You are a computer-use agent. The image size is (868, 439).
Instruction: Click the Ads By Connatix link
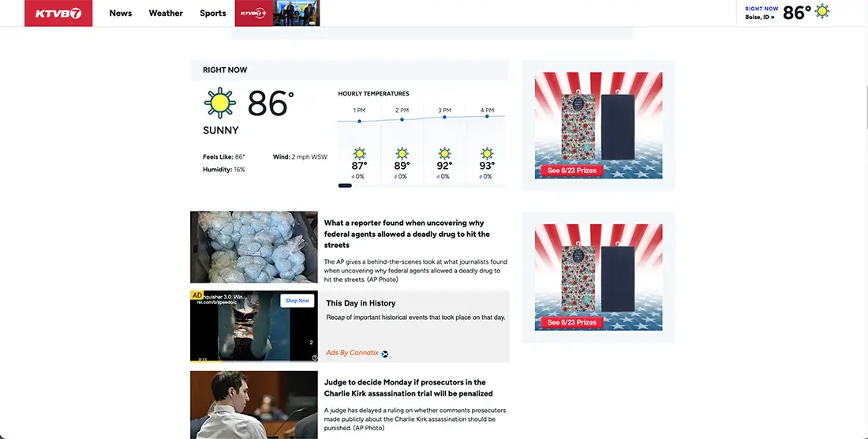point(352,353)
